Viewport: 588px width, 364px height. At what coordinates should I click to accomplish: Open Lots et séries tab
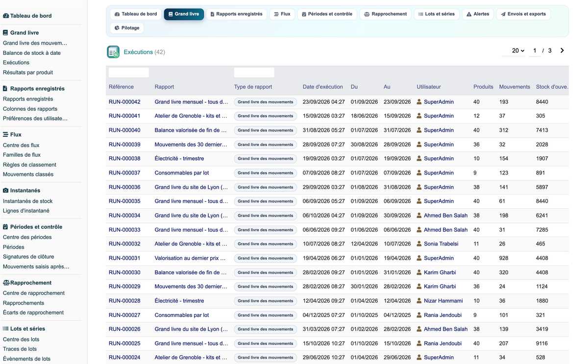[x=437, y=14]
